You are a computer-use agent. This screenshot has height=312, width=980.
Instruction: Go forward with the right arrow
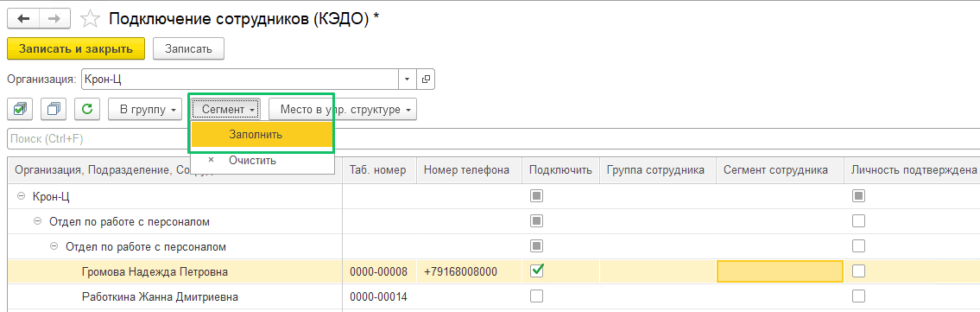(54, 19)
